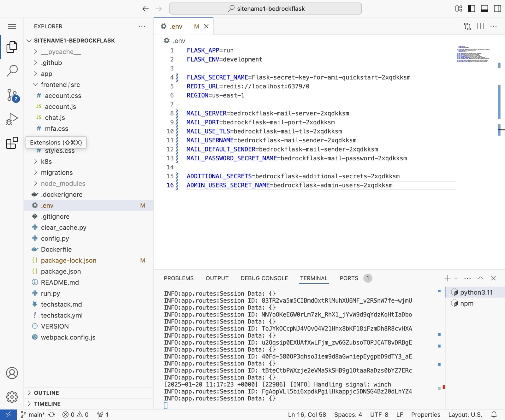The width and height of the screenshot is (505, 420).
Task: Select the npm terminal
Action: point(475,304)
